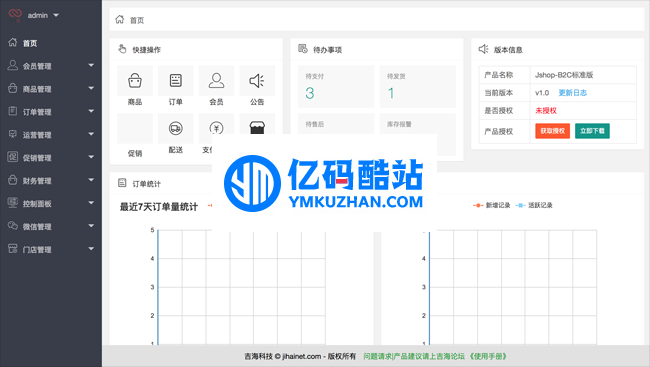The width and height of the screenshot is (650, 367).
Task: Click the orange 获取授权 button
Action: [x=552, y=131]
